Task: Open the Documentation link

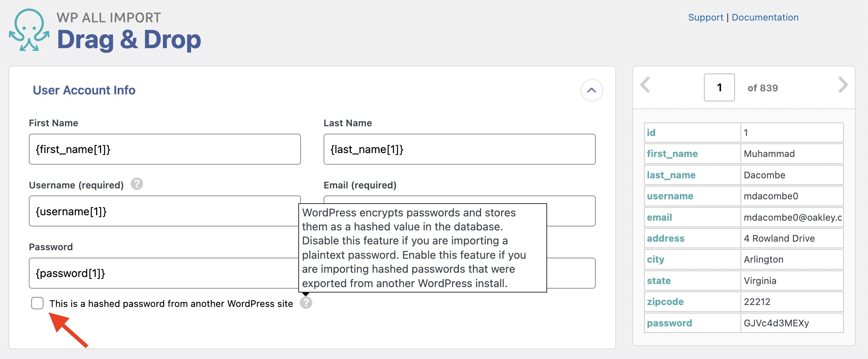Action: (765, 17)
